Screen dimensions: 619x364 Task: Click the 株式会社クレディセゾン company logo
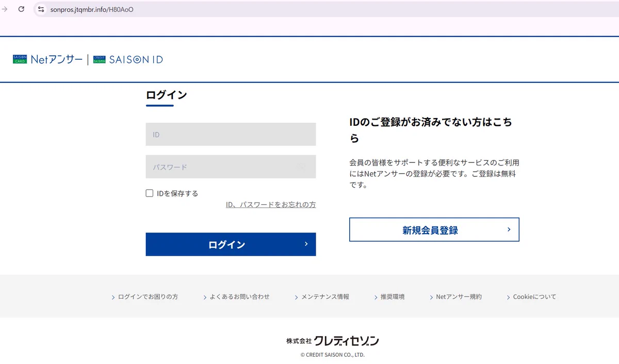coord(333,341)
